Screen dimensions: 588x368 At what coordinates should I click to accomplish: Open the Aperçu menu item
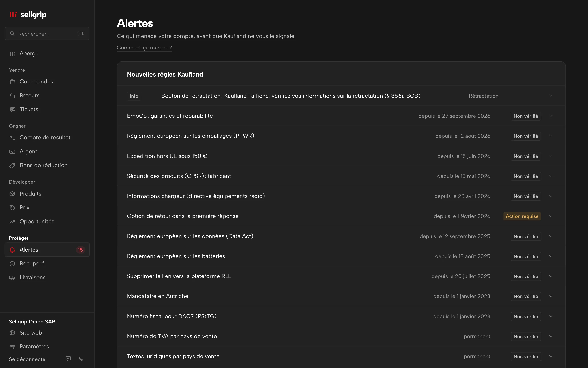click(x=47, y=54)
